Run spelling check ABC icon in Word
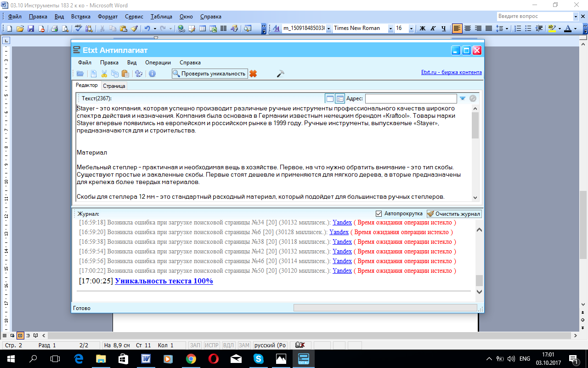Viewport: 588px width, 368px height. [78, 29]
